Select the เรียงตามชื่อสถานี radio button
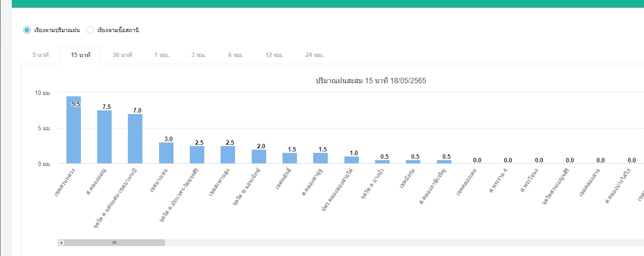 point(90,30)
